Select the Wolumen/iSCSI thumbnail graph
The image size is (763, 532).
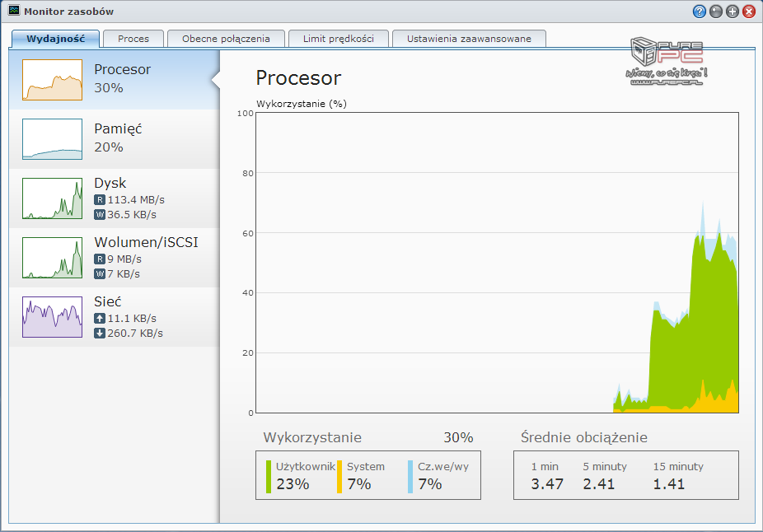coord(52,258)
